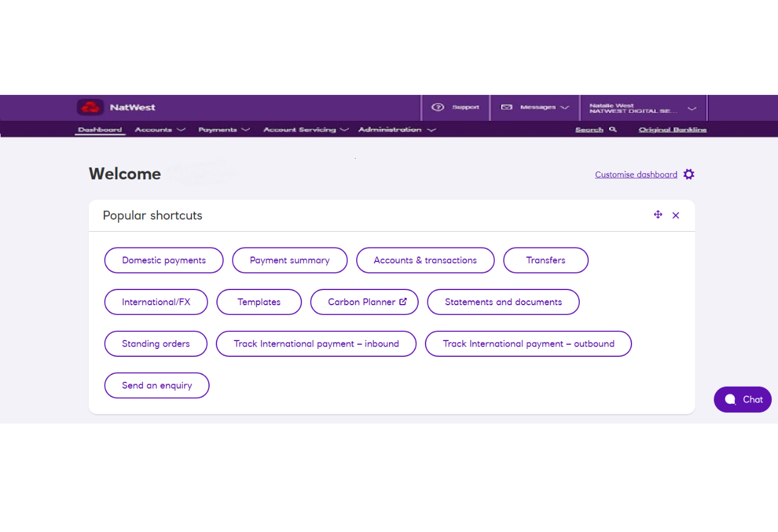This screenshot has width=778, height=532.
Task: Click the Messages envelope icon
Action: click(506, 107)
